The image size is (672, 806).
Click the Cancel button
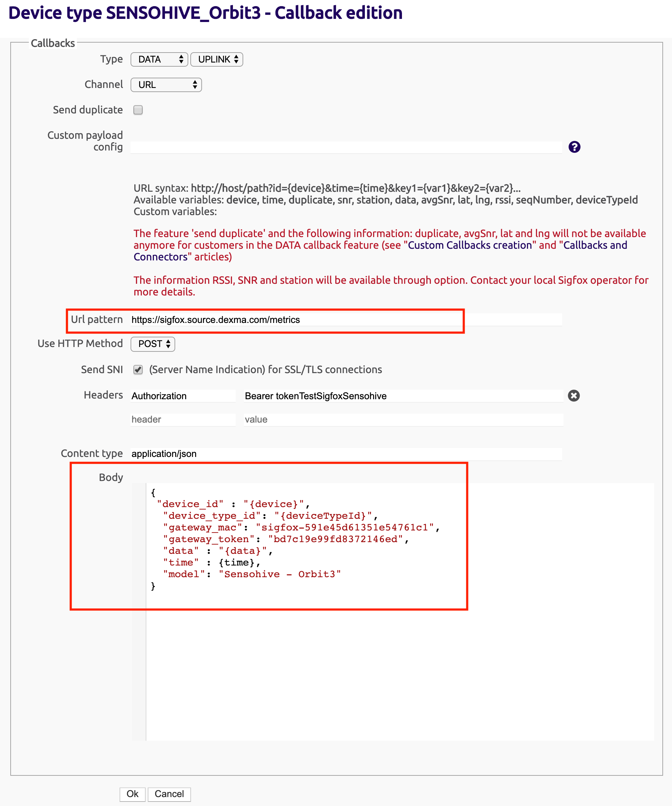(x=169, y=794)
